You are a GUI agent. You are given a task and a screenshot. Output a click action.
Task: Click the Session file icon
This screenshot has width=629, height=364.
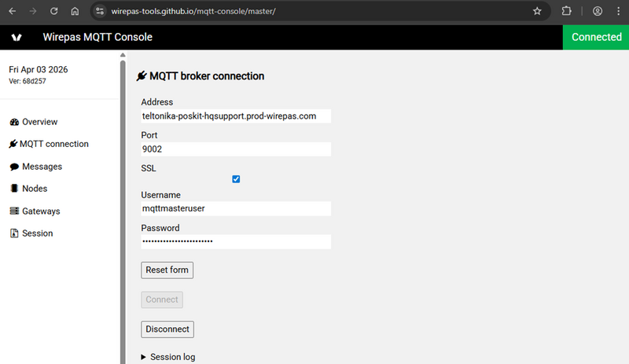14,233
